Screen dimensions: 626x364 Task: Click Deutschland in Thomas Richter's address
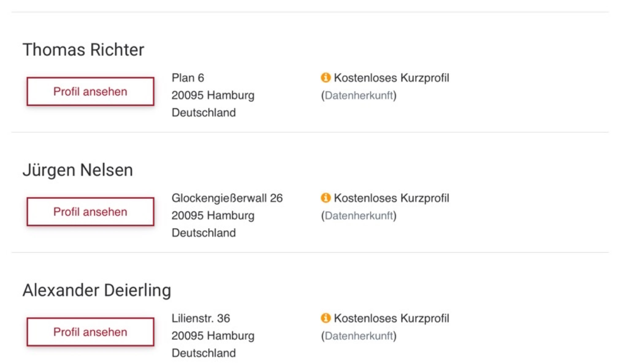(204, 113)
